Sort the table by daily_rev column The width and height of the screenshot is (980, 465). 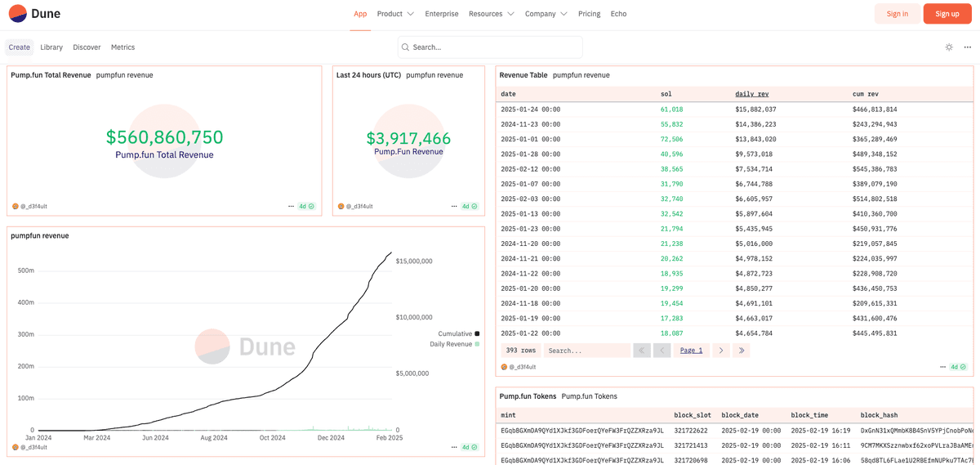pos(751,94)
